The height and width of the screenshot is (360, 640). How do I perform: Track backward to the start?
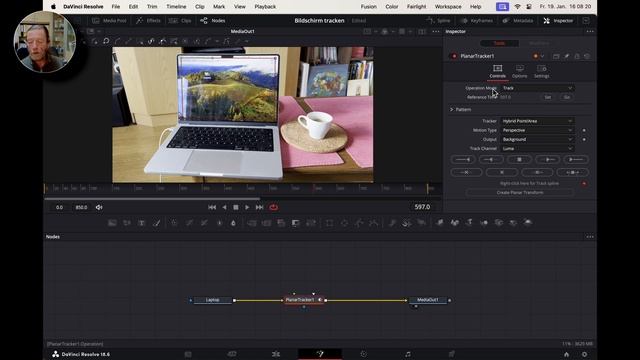pos(463,160)
